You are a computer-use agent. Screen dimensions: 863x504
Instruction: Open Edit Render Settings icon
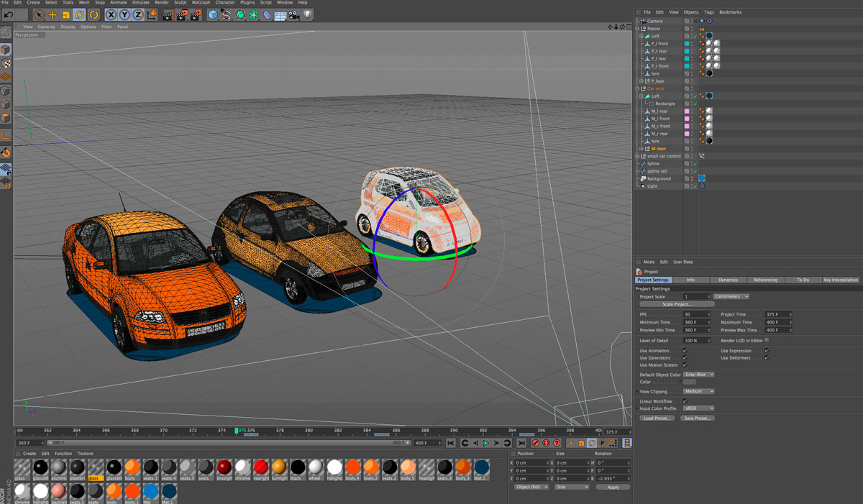(195, 14)
